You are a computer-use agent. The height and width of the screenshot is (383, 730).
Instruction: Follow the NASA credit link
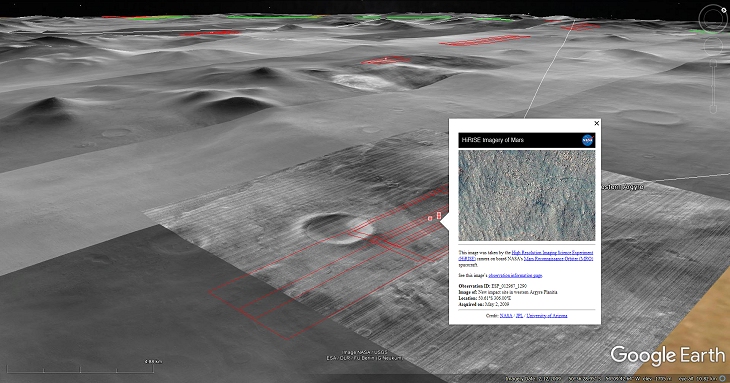click(506, 316)
